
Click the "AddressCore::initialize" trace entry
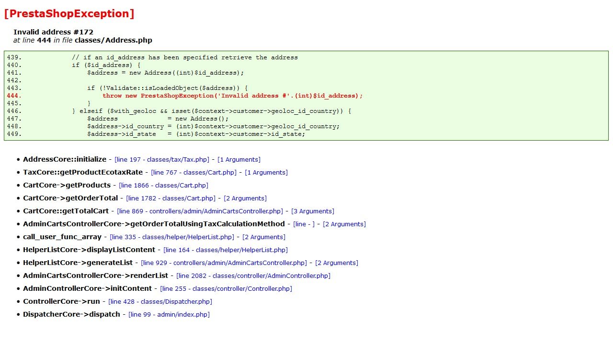coord(65,159)
